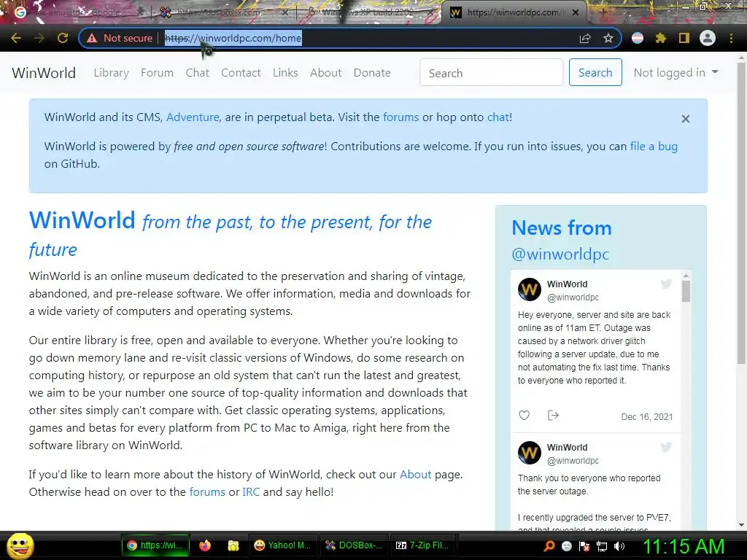Click the browser forward arrow
747x560 pixels.
[39, 38]
